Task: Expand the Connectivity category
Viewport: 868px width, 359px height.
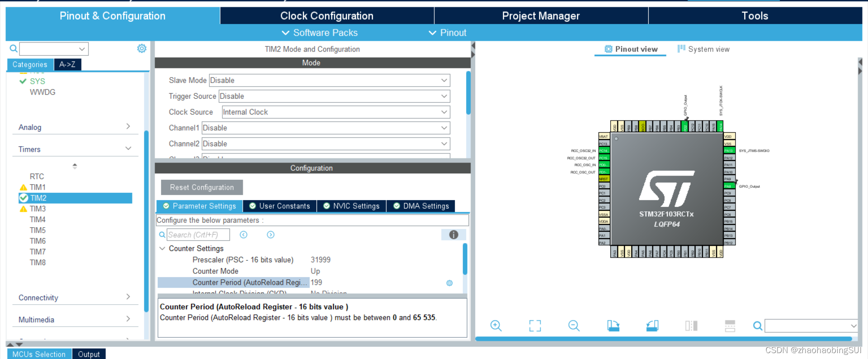Action: [x=75, y=297]
